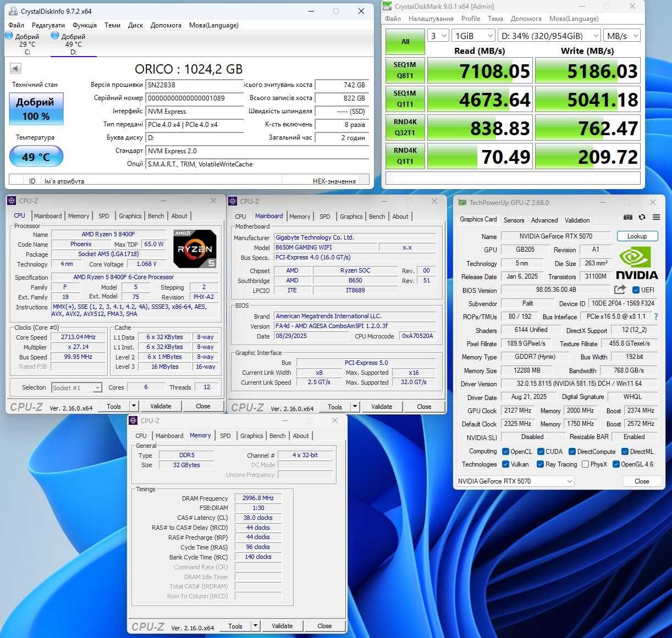
Task: Click Validate in CPU-Z memory timings window
Action: pos(282,626)
